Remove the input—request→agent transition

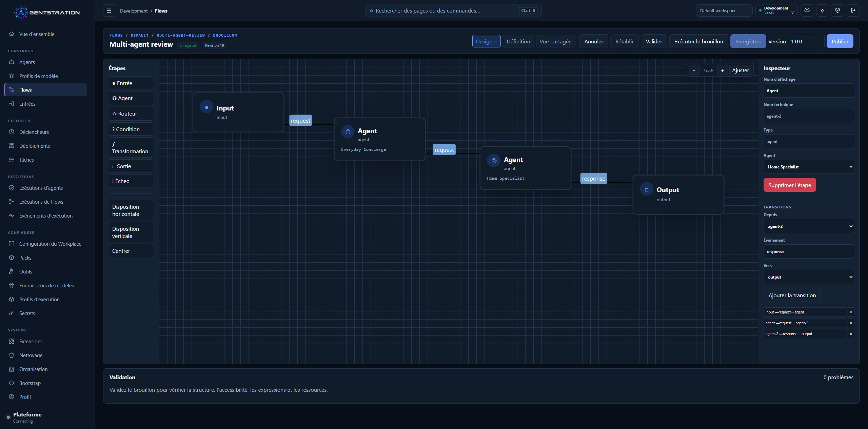click(x=851, y=312)
